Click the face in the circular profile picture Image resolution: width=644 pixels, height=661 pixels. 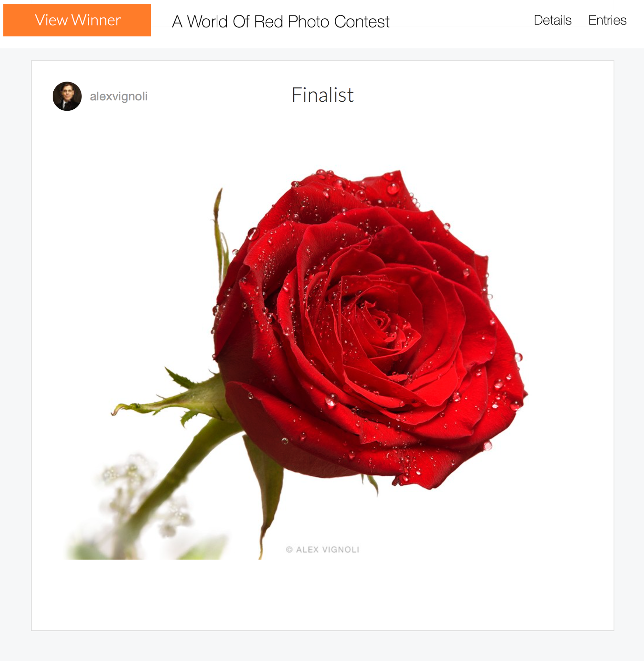(67, 93)
